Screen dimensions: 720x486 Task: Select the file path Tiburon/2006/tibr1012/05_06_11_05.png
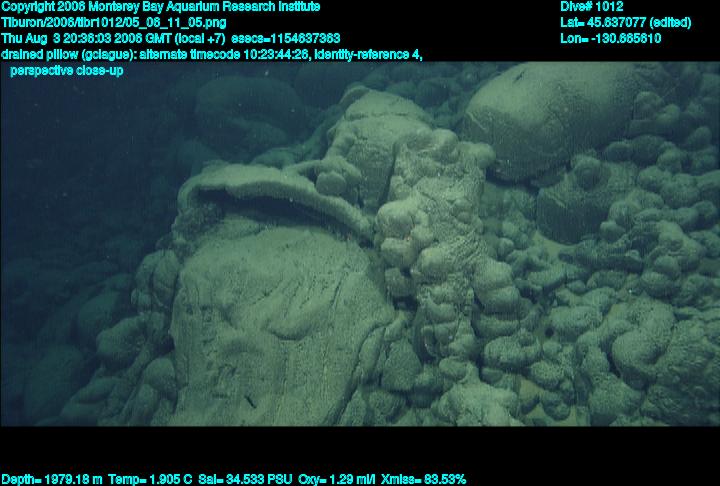[x=114, y=23]
